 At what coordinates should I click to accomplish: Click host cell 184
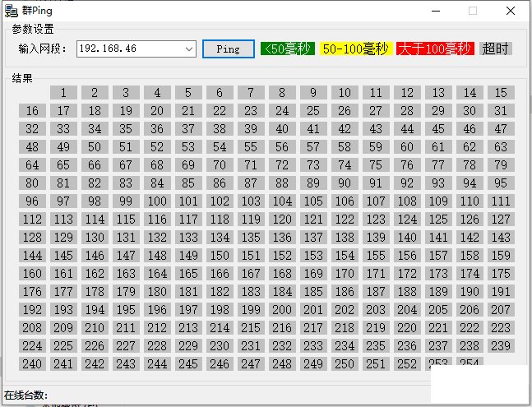[282, 292]
